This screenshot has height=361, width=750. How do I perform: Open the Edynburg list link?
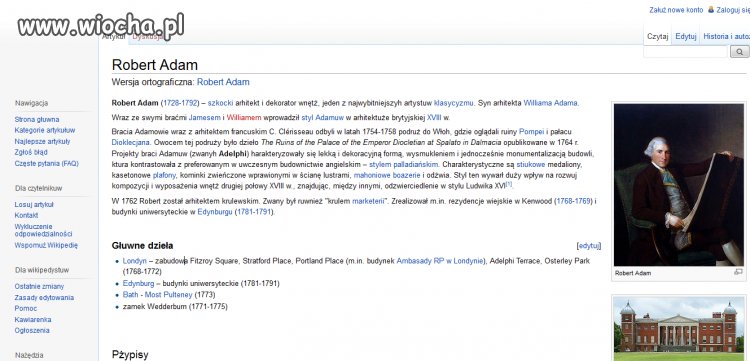click(138, 284)
